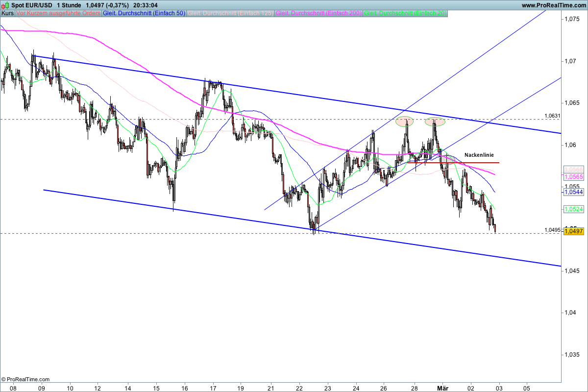Open the www.ProRealTime.com link
The width and height of the screenshot is (588, 392).
point(554,5)
